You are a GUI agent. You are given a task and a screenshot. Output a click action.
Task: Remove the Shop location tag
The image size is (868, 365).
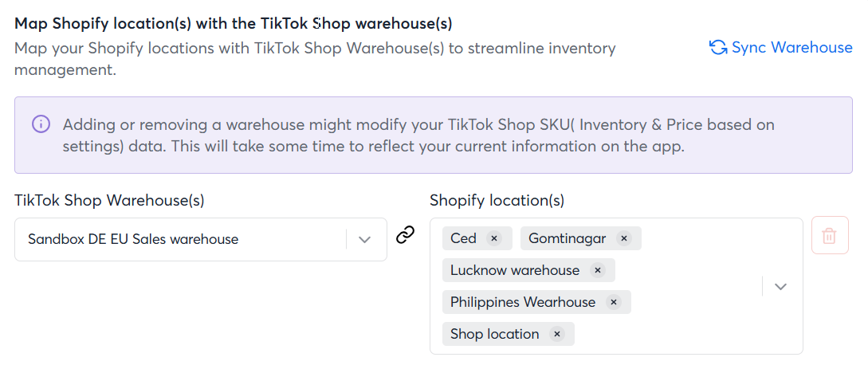(x=557, y=334)
